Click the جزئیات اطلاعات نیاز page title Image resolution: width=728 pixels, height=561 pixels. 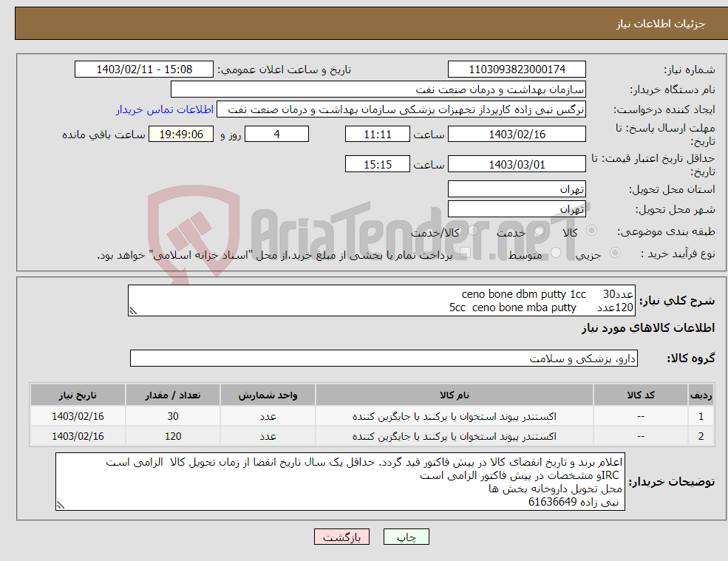click(660, 24)
